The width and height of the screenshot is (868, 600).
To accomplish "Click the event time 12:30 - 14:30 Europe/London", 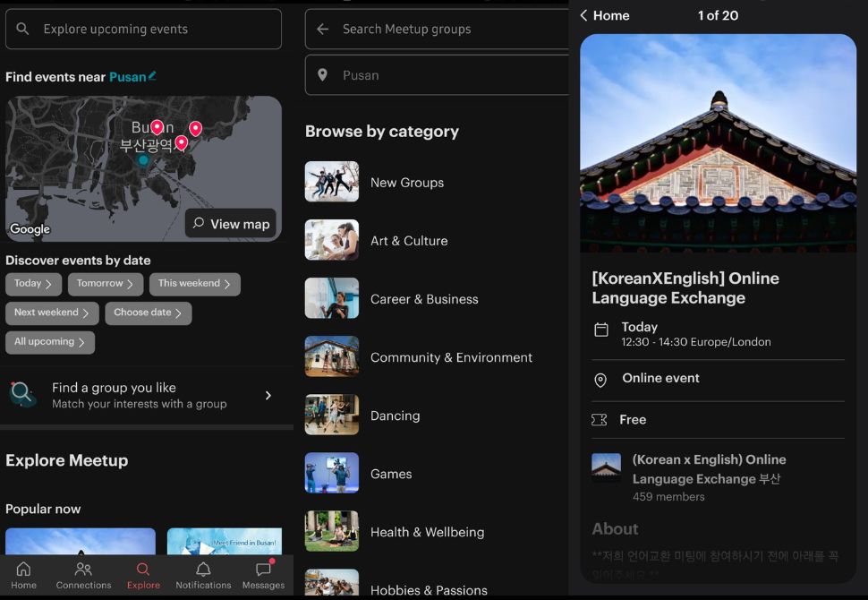I will (x=696, y=342).
